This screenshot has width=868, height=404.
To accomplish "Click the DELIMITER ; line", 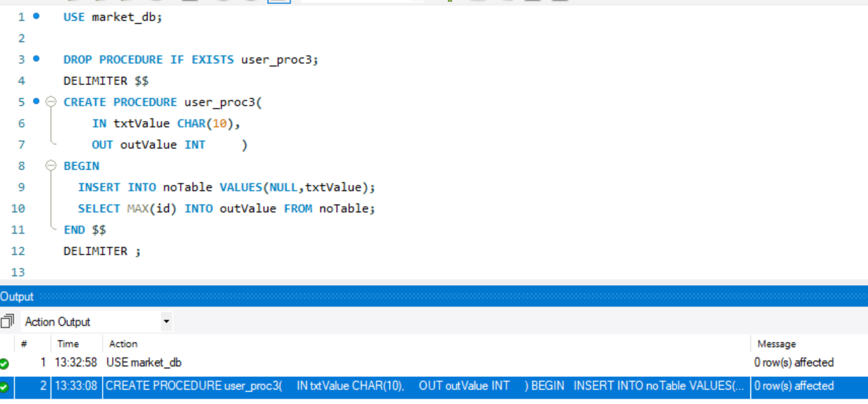I will pos(102,251).
